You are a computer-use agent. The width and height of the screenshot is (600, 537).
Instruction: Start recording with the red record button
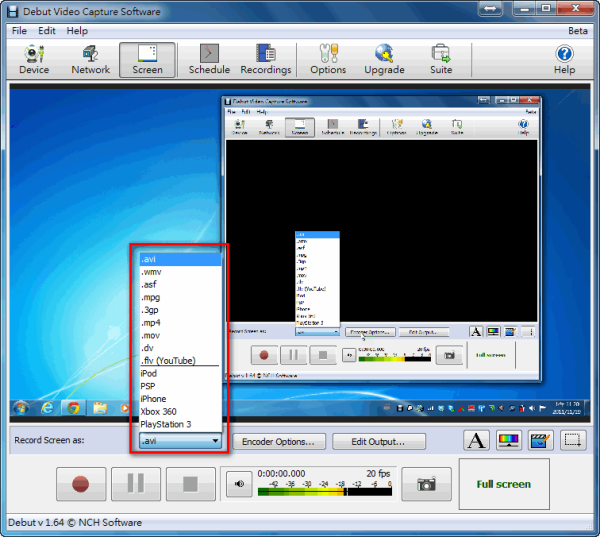81,484
